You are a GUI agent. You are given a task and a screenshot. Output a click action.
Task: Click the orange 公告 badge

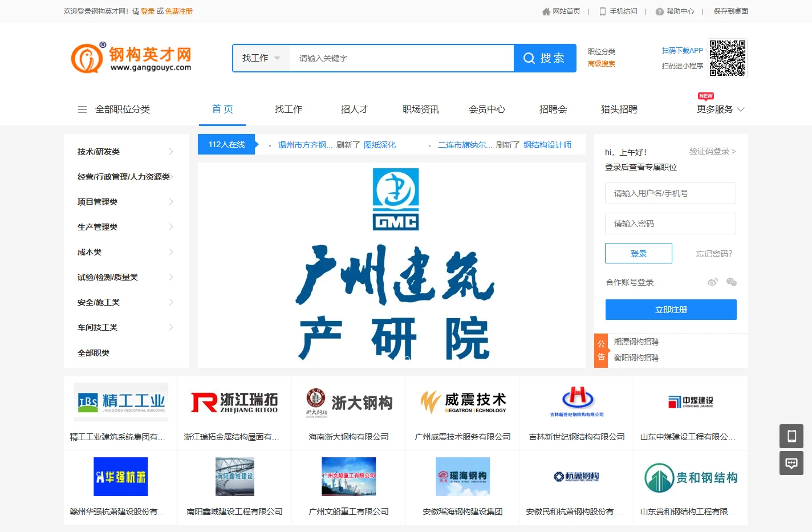point(601,351)
